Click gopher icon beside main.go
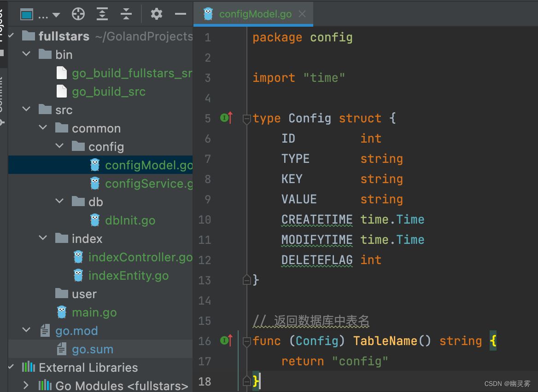Viewport: 538px width, 392px height. [x=62, y=312]
